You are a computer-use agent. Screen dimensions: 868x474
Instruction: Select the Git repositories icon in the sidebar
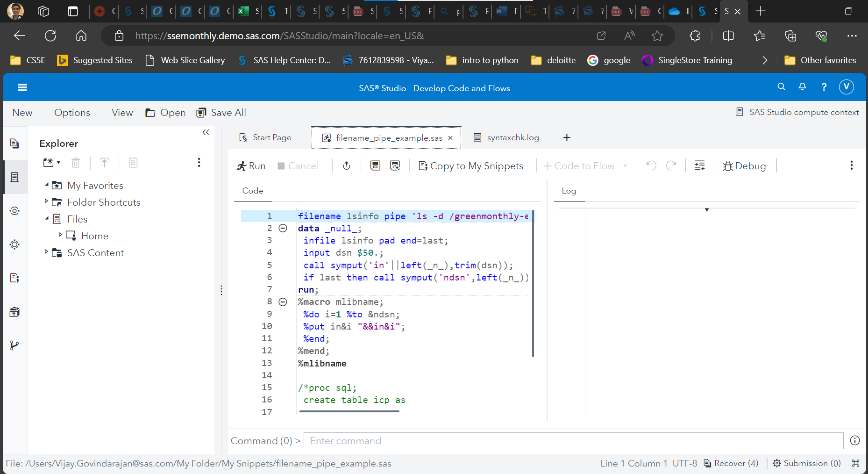15,345
